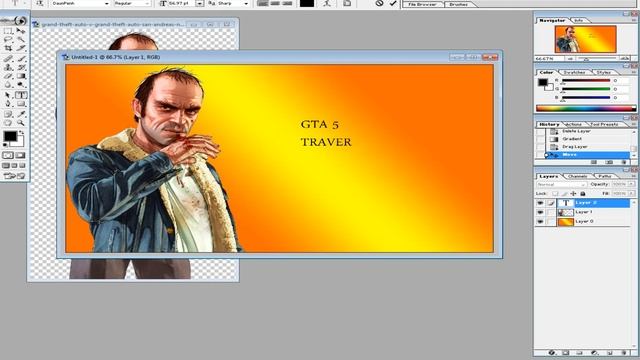Click Jump to ImageReady icon
The height and width of the screenshot is (360, 640).
pyautogui.click(x=14, y=176)
